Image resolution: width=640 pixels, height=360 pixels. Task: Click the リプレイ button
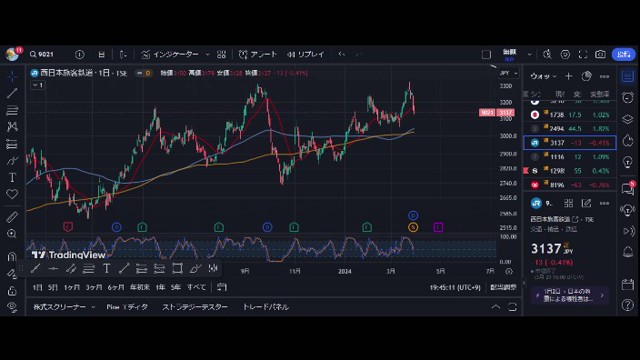[306, 54]
